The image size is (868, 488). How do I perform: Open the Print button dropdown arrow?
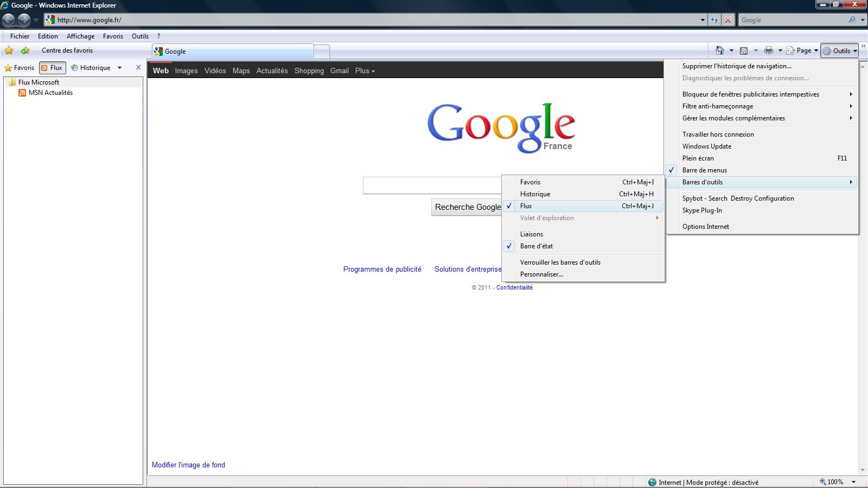(780, 50)
